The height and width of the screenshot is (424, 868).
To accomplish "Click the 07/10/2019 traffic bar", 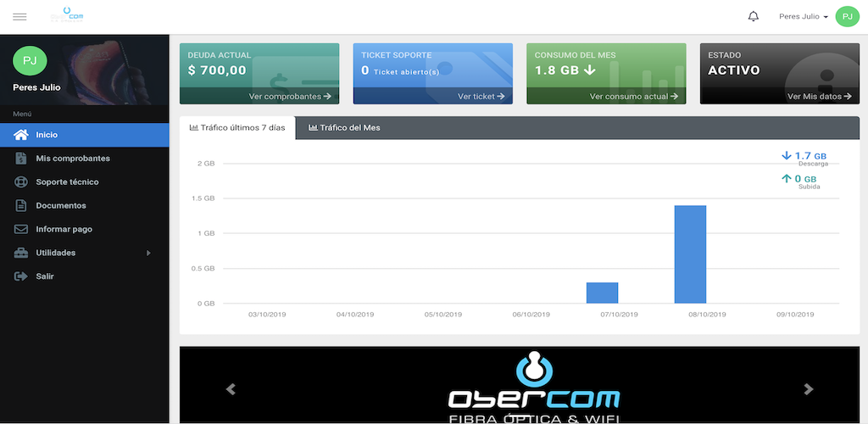I will click(x=603, y=293).
